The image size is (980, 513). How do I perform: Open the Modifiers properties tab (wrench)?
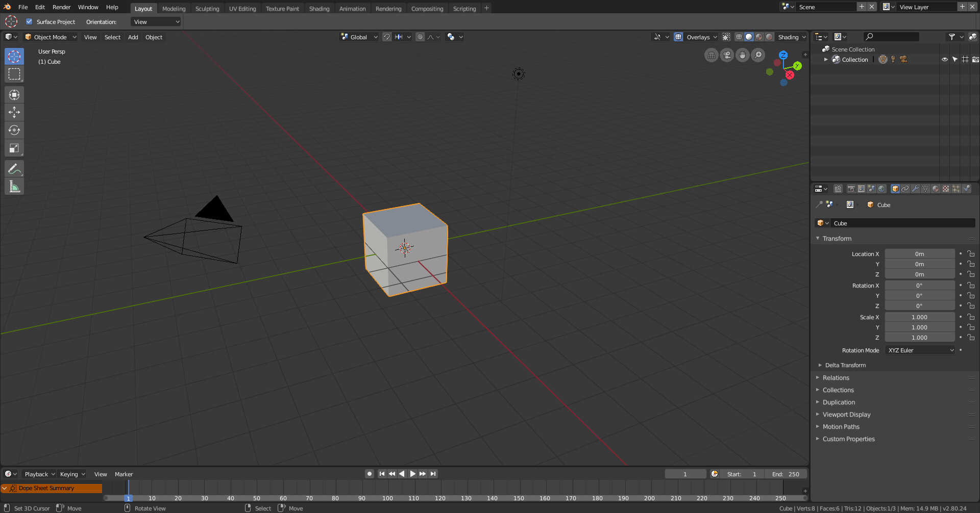click(915, 189)
